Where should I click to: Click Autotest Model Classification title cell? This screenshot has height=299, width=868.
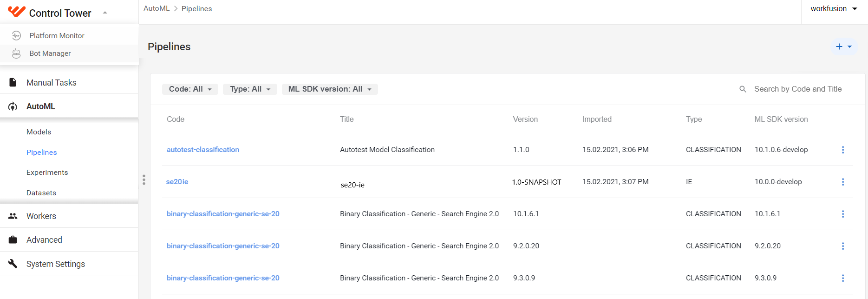[387, 150]
